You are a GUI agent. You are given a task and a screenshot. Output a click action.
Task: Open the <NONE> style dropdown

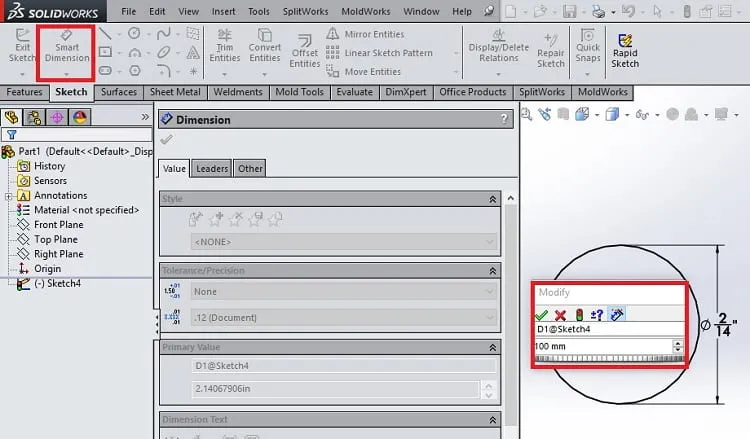[343, 242]
